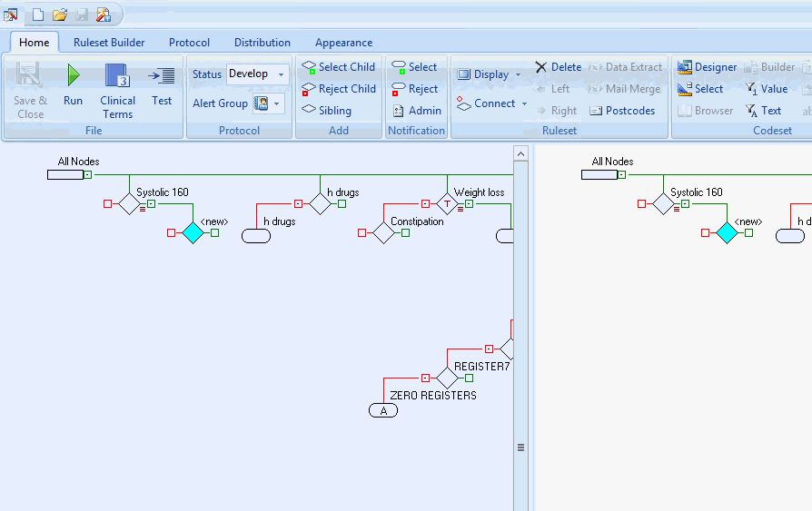Click the Select Child icon

pyautogui.click(x=309, y=67)
